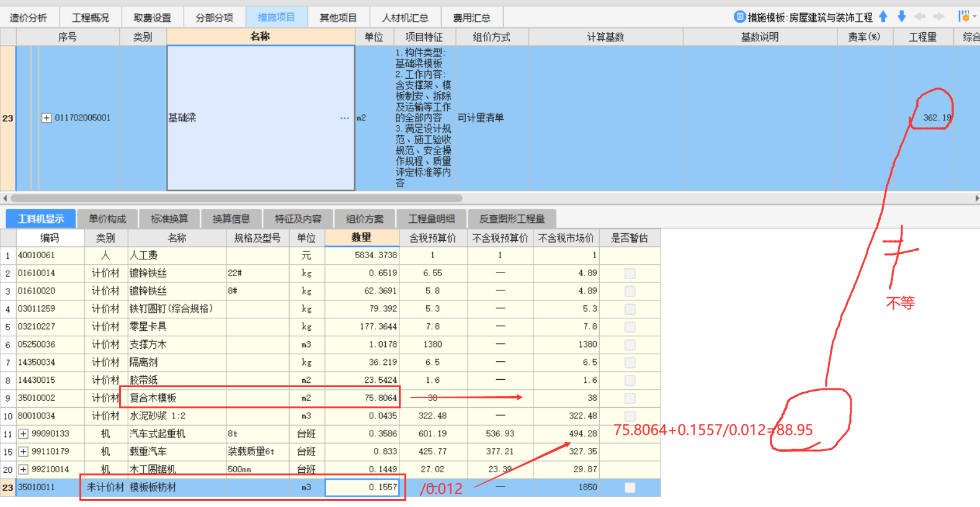Click the gray right arrow icon
Screen dimensions: 980x507
click(x=938, y=17)
